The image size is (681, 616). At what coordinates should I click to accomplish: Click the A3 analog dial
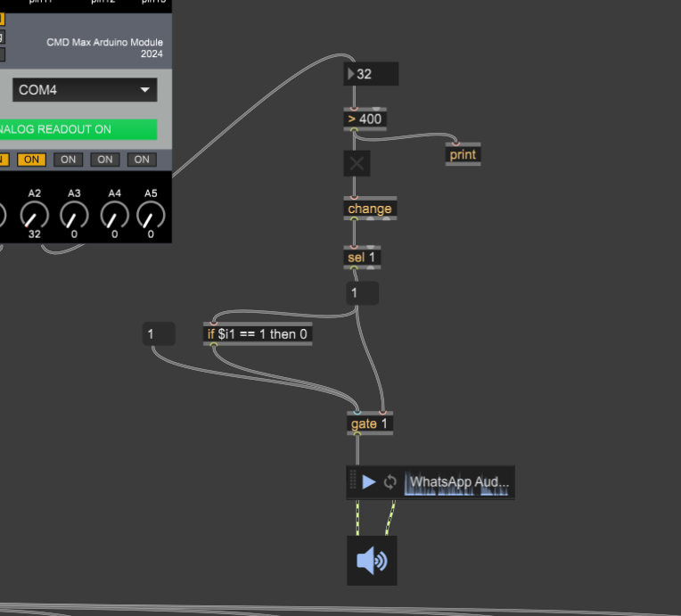tap(74, 215)
